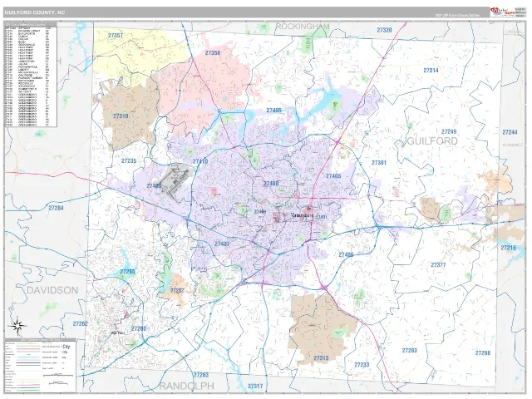Image resolution: width=532 pixels, height=399 pixels.
Task: Open the ZIP code index table
Action: pos(31,74)
